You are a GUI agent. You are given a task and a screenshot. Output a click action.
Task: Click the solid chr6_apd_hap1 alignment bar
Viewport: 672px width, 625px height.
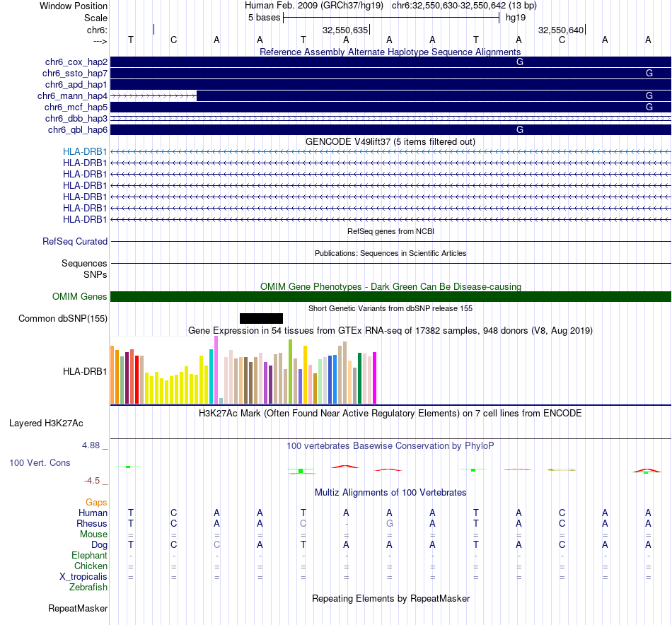(x=391, y=84)
